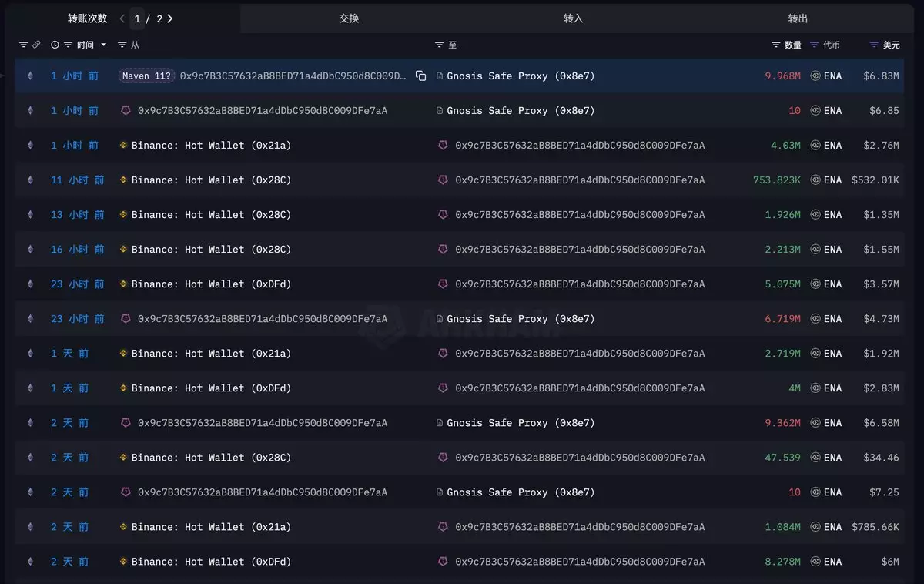Open the 至 column filter icon
This screenshot has width=924, height=584.
(x=440, y=45)
